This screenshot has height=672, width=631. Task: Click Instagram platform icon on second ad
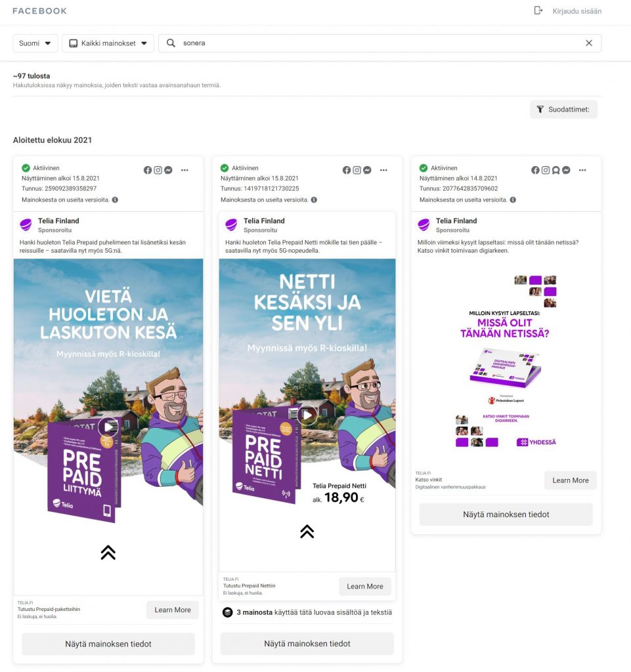(x=357, y=170)
